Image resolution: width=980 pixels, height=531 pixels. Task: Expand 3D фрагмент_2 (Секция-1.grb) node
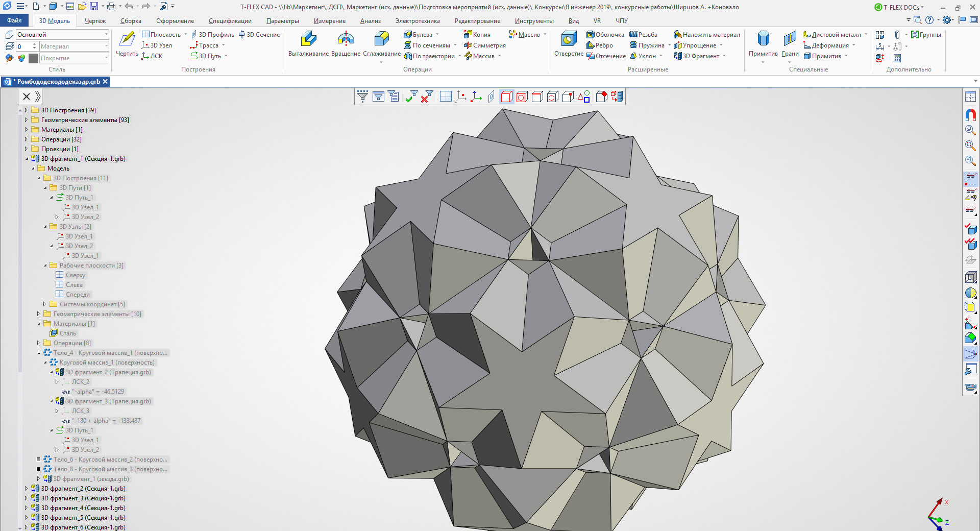[26, 489]
